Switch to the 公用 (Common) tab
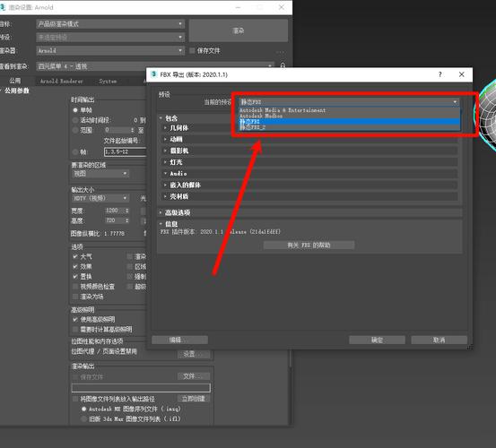Image resolution: width=496 pixels, height=448 pixels. pyautogui.click(x=15, y=81)
